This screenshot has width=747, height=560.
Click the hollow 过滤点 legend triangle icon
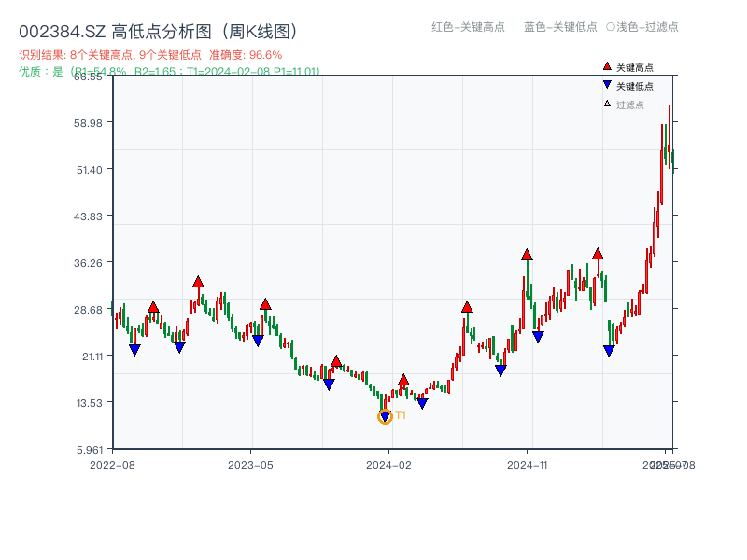coord(607,104)
